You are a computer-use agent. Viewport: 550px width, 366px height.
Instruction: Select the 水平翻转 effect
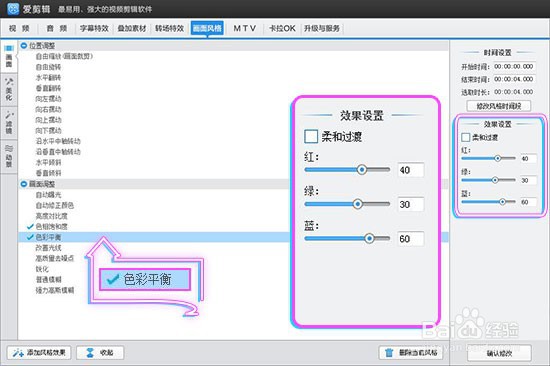coord(48,78)
